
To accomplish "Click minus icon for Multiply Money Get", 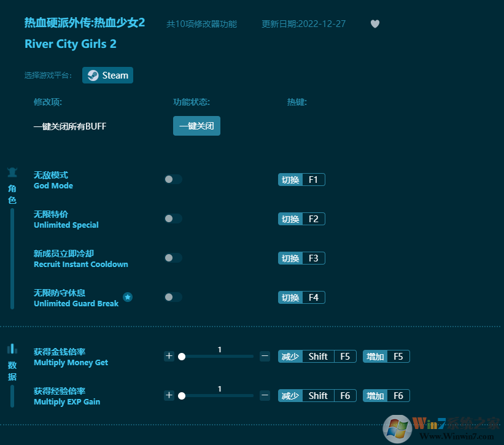I will tap(265, 356).
